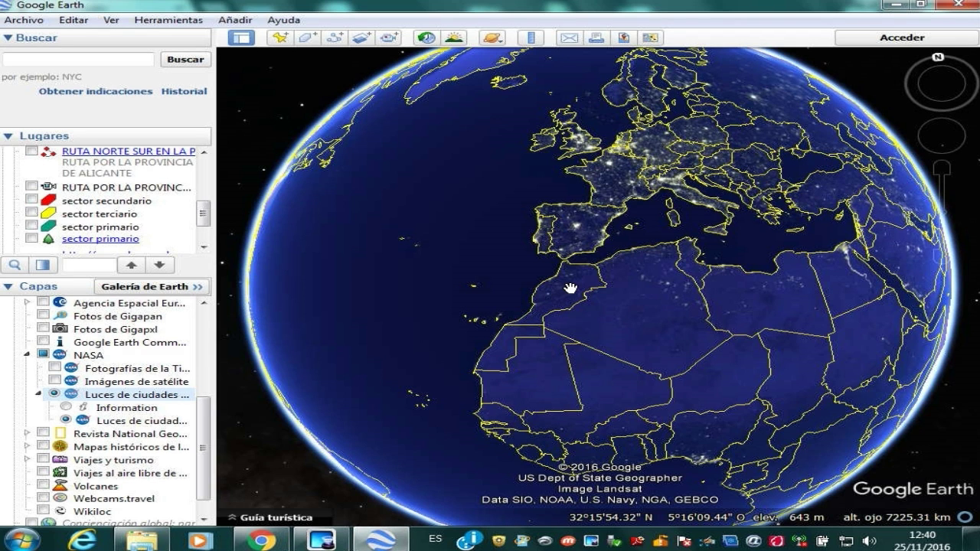Collapse the Buscar panel
Image resolution: width=980 pixels, height=551 pixels.
point(8,37)
